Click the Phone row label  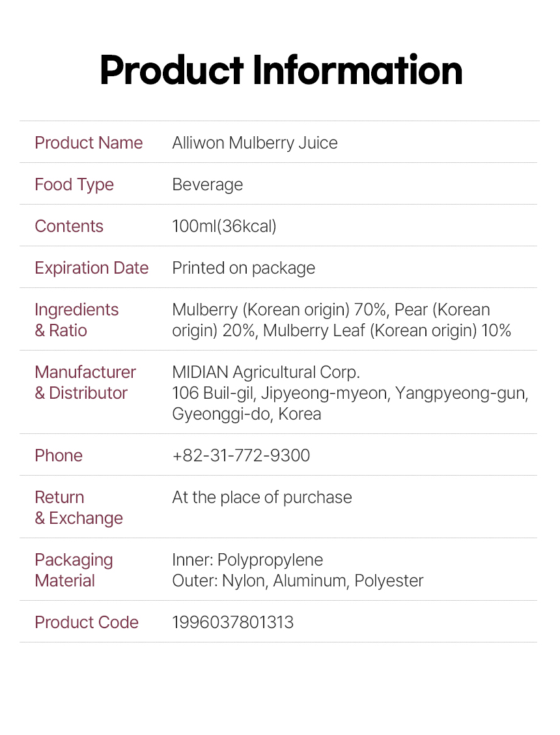coord(59,455)
